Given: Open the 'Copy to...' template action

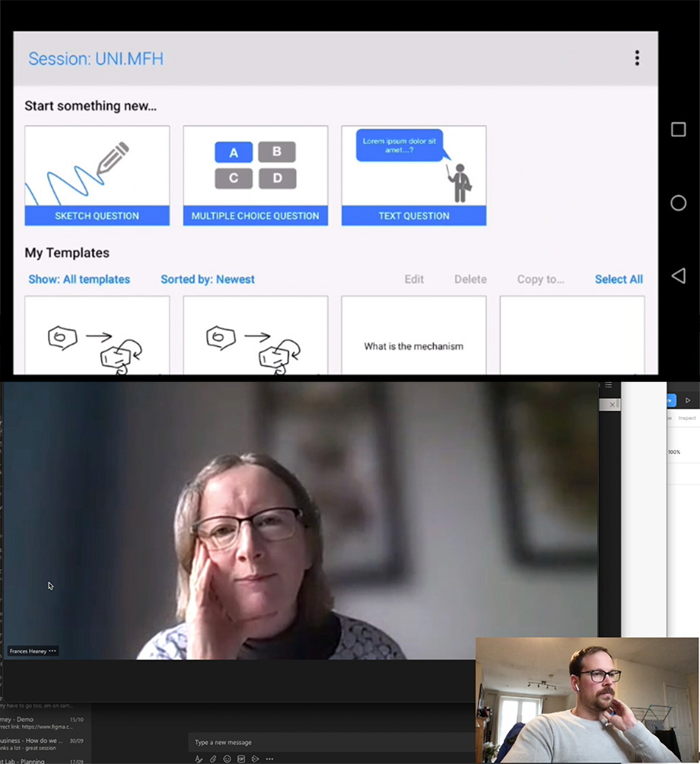Looking at the screenshot, I should pos(540,279).
